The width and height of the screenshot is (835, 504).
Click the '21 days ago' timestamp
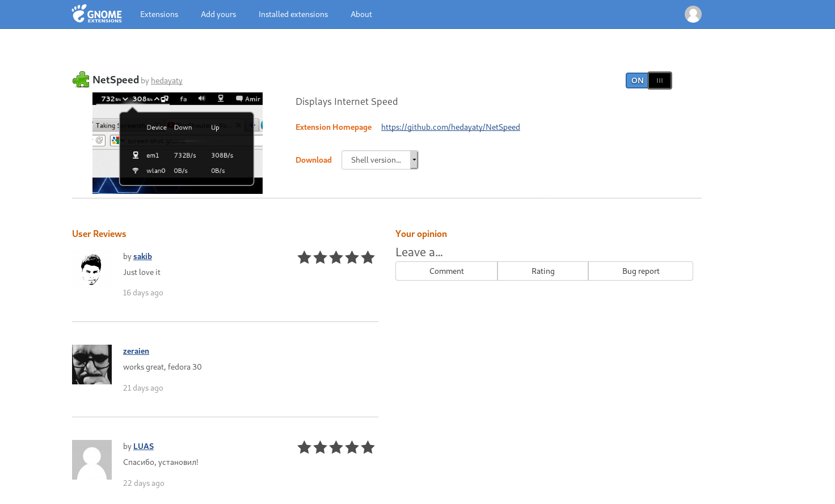143,388
